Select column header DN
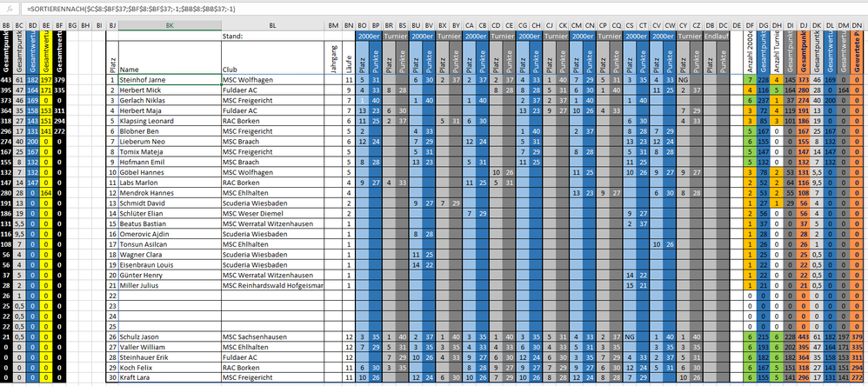This screenshot has width=868, height=386. pos(857,25)
